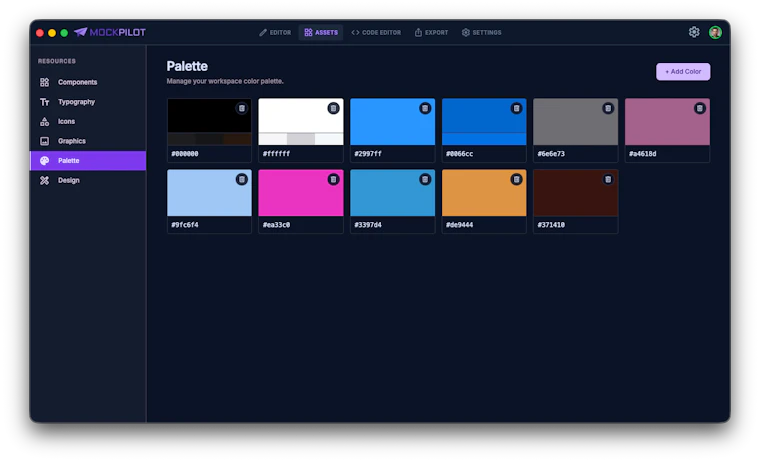Select the dark blue #0066cc swatch
Viewport: 760px width, 462px height.
point(484,122)
